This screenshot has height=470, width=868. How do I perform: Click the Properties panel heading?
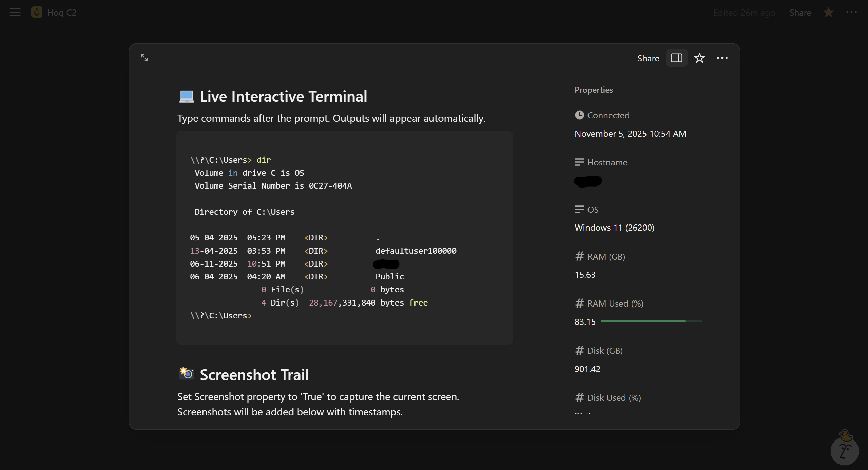(594, 90)
